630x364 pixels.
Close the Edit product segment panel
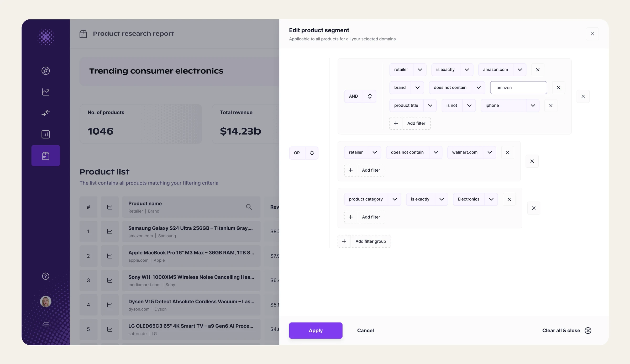pyautogui.click(x=592, y=34)
